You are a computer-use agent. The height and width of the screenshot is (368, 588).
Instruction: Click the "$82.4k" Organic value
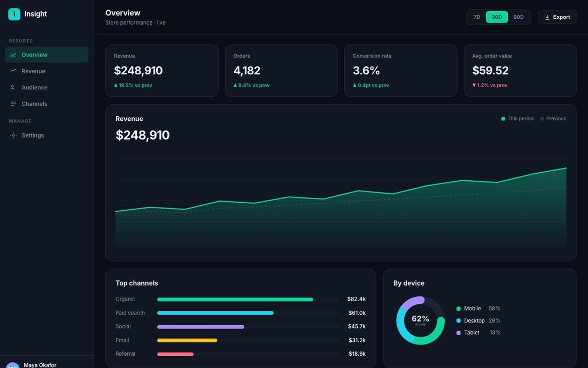(356, 299)
